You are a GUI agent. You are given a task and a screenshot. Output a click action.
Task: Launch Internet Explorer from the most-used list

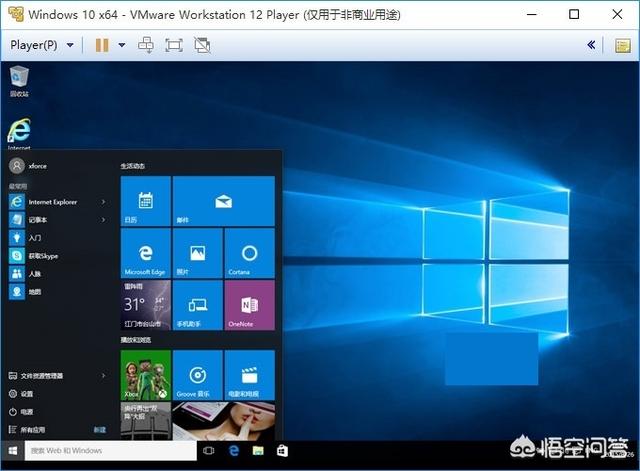[57, 202]
